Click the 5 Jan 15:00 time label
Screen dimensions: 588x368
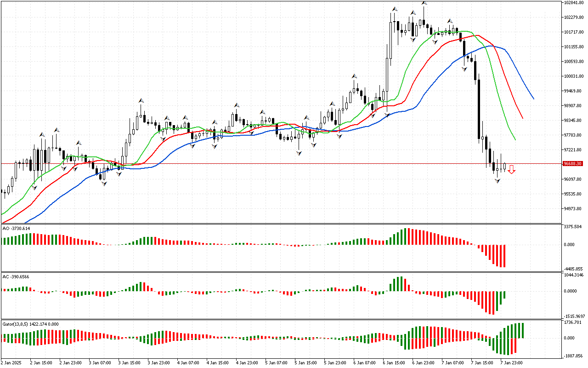click(305, 362)
